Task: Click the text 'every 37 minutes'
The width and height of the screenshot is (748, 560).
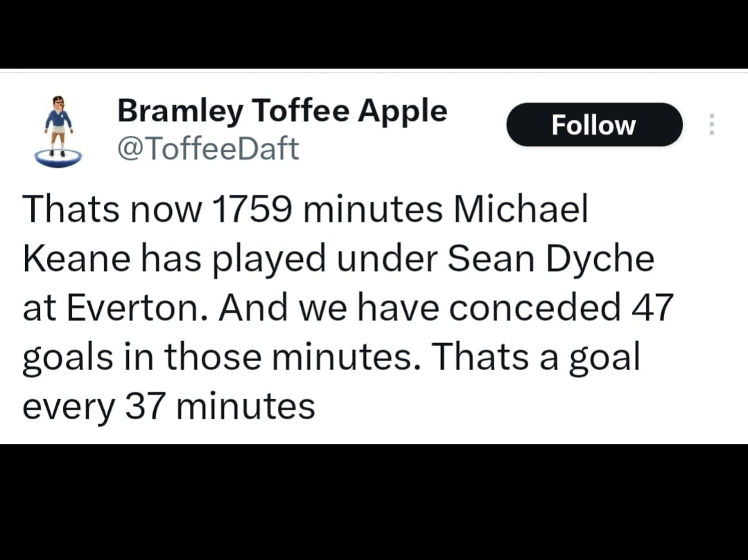Action: tap(168, 406)
